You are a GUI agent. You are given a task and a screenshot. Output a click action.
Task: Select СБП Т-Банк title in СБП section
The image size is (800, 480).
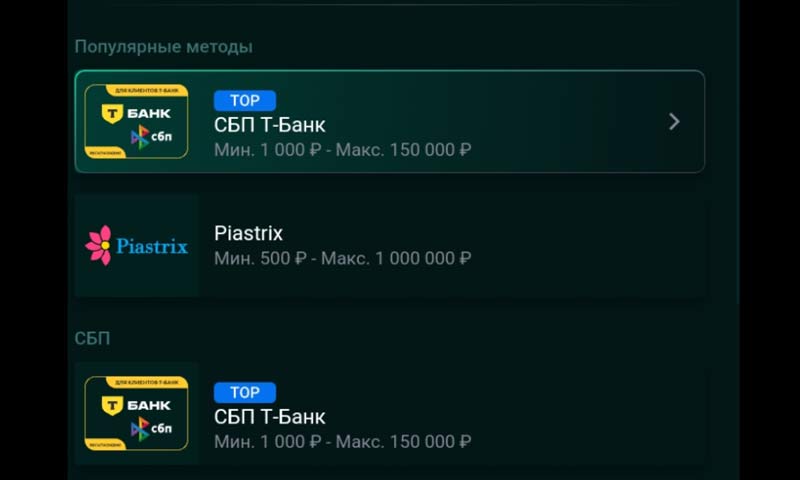point(269,417)
